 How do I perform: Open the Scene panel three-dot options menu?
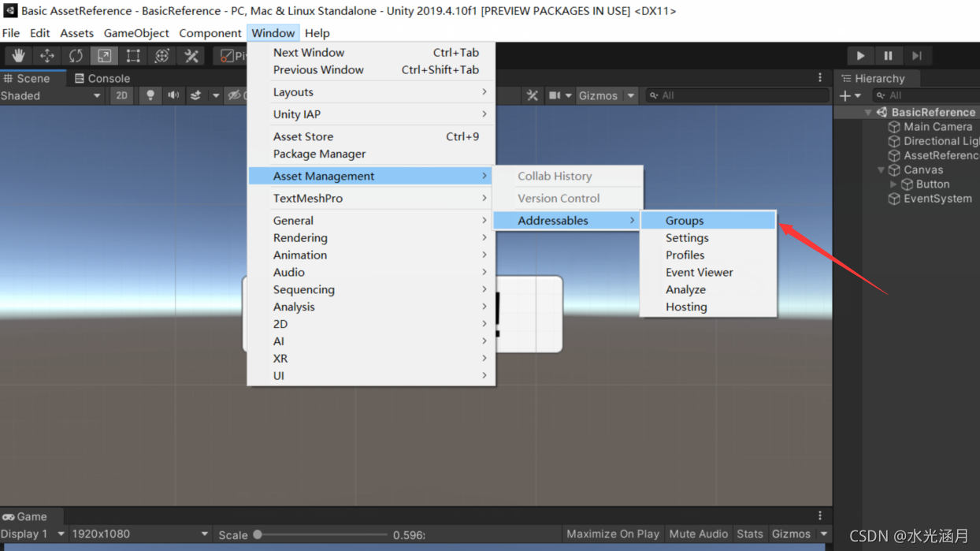820,78
